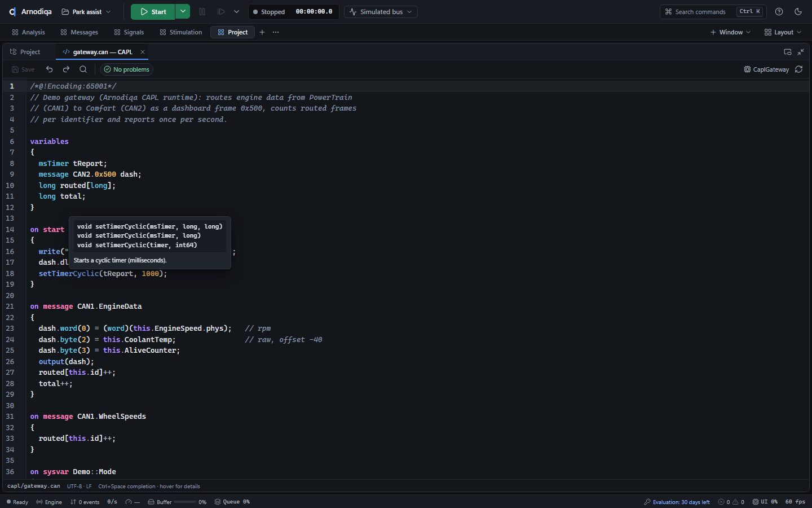Close the gateway.can CAPL tab
Image resolution: width=812 pixels, height=508 pixels.
pos(143,52)
